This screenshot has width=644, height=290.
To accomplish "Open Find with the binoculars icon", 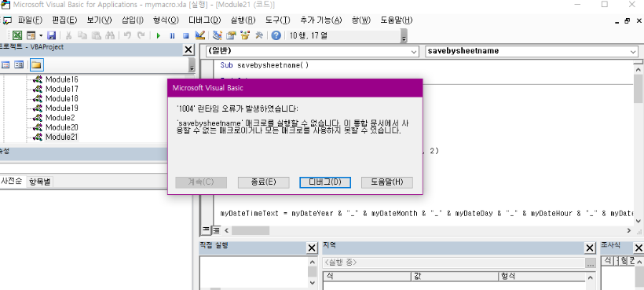I will pos(109,35).
